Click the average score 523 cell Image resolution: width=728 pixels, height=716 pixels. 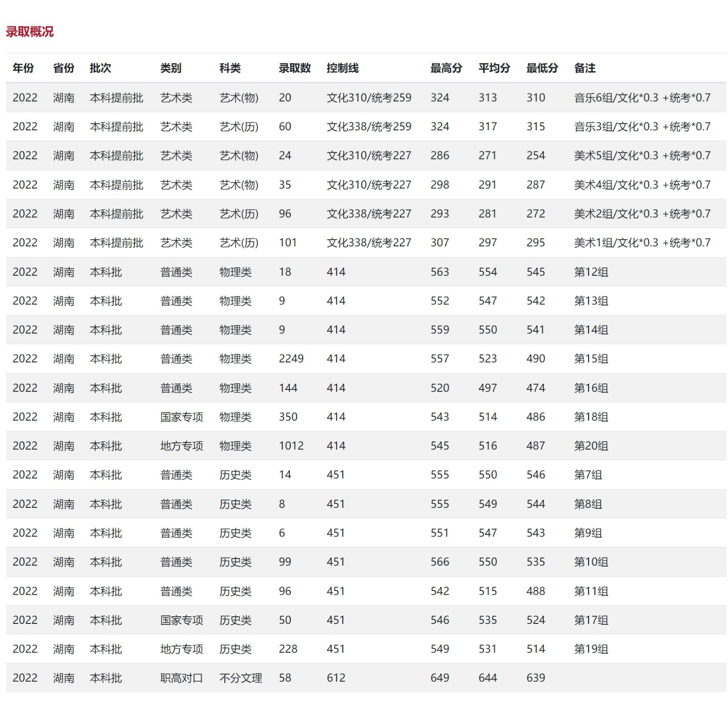click(x=488, y=359)
